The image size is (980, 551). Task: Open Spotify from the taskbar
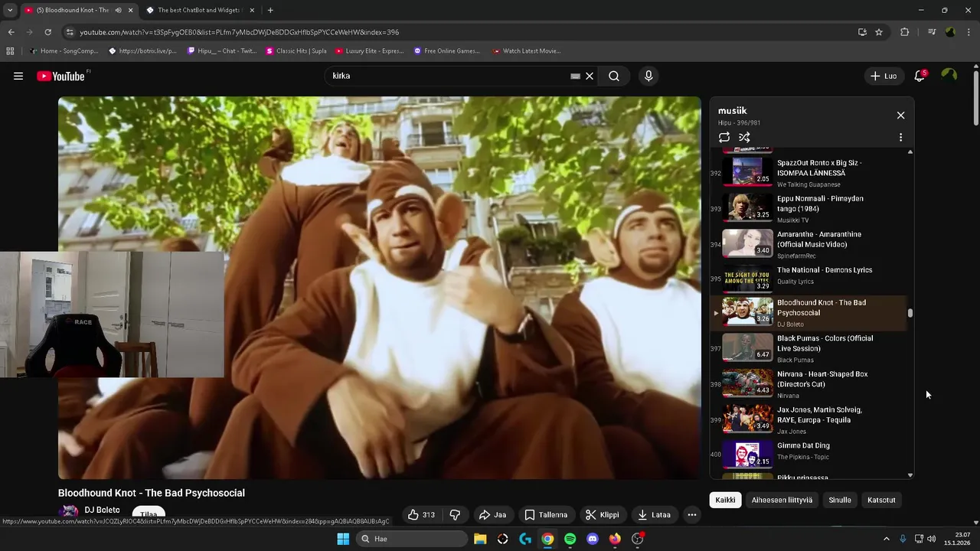click(570, 539)
